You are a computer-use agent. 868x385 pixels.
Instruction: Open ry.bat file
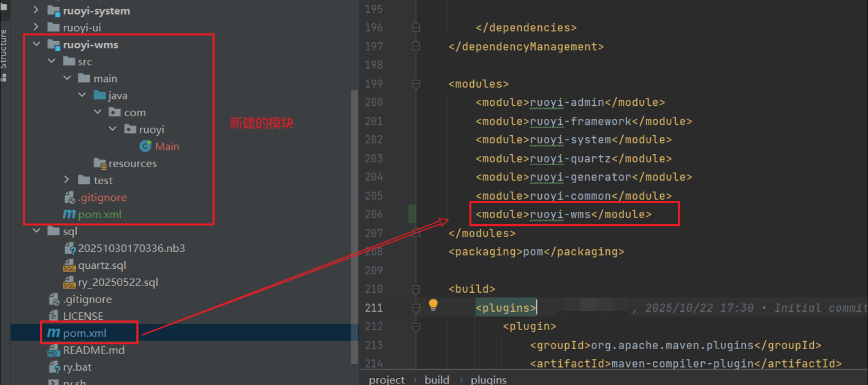pos(77,367)
